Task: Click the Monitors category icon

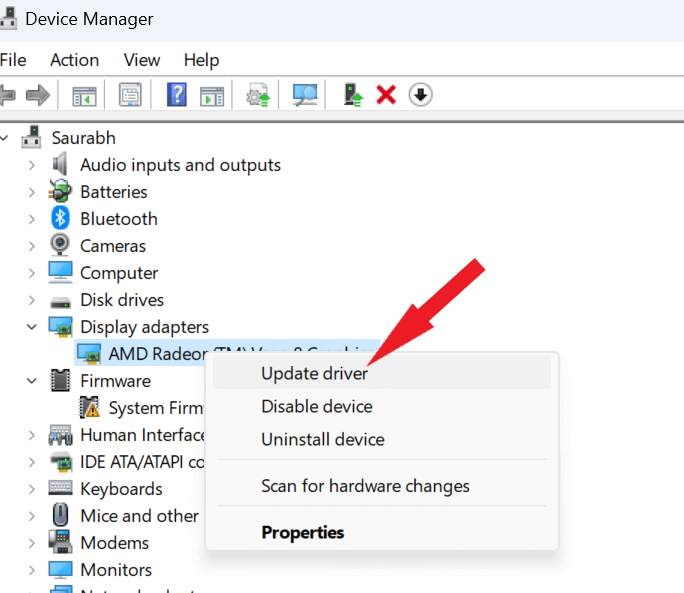Action: [x=60, y=569]
